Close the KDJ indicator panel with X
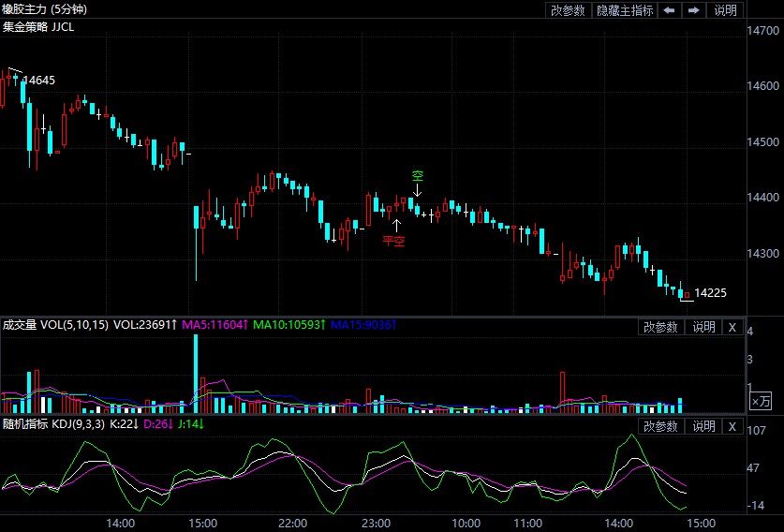Image resolution: width=784 pixels, height=532 pixels. (x=732, y=426)
